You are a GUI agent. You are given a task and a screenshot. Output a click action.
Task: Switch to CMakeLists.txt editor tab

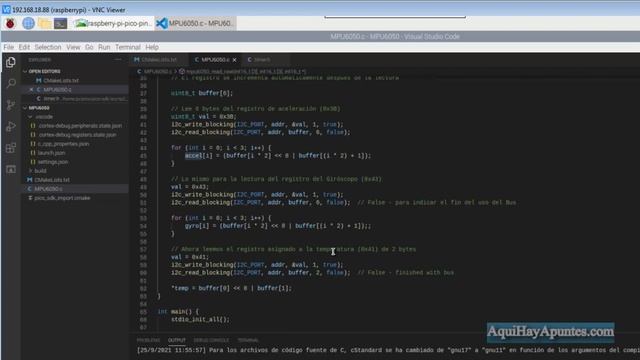159,60
